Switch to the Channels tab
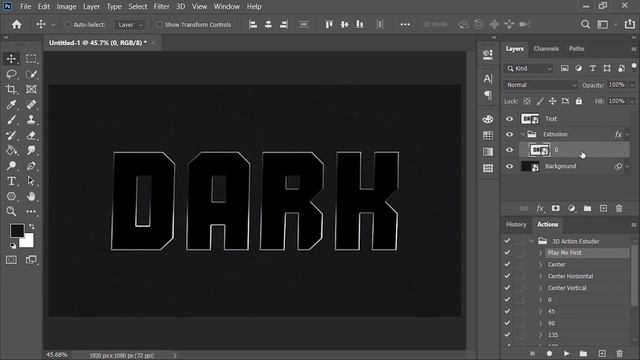The height and width of the screenshot is (360, 640). click(x=546, y=49)
